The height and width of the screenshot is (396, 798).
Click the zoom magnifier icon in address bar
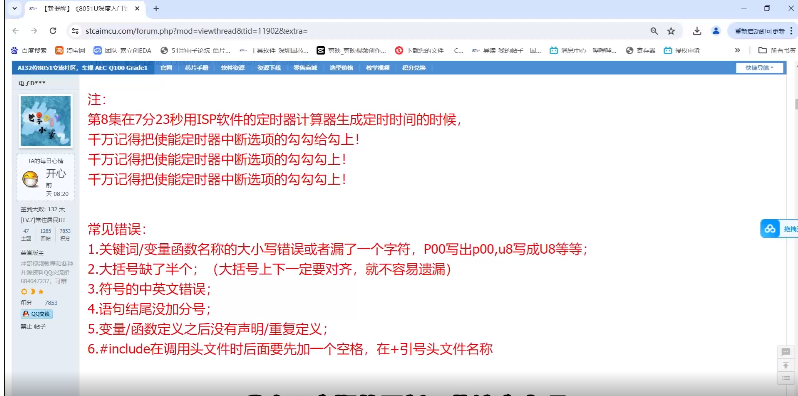[x=654, y=31]
